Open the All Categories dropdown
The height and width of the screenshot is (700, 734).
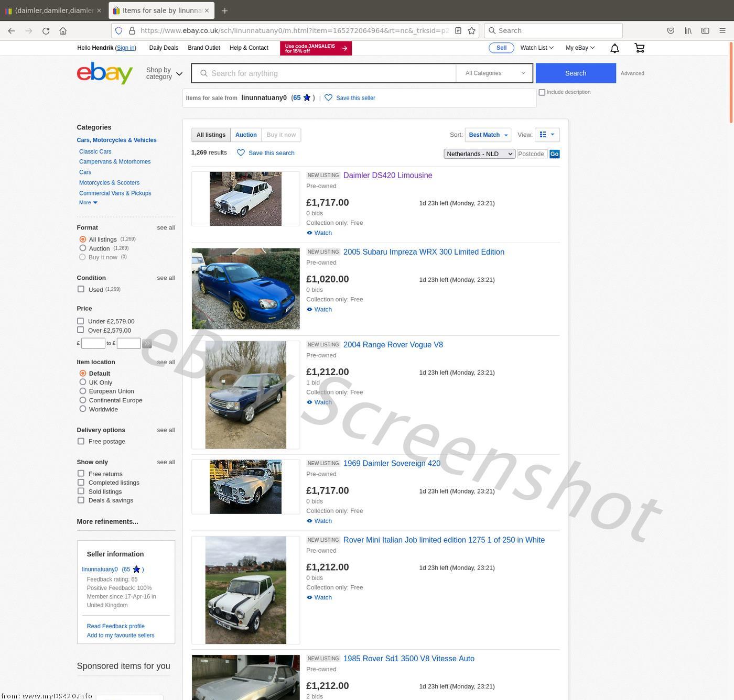point(494,73)
